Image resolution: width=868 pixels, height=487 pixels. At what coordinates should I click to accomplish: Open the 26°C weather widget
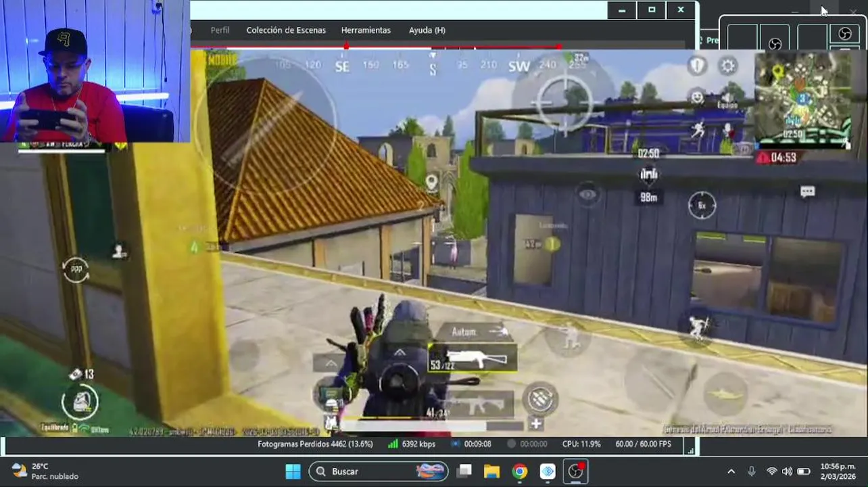(45, 471)
